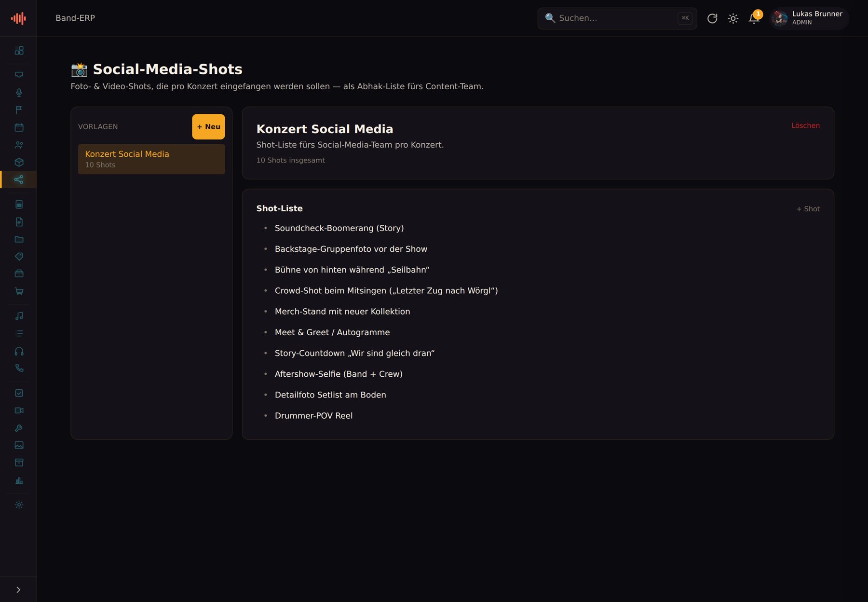Image resolution: width=868 pixels, height=602 pixels.
Task: Open the settings gear at sidebar bottom
Action: tap(19, 505)
